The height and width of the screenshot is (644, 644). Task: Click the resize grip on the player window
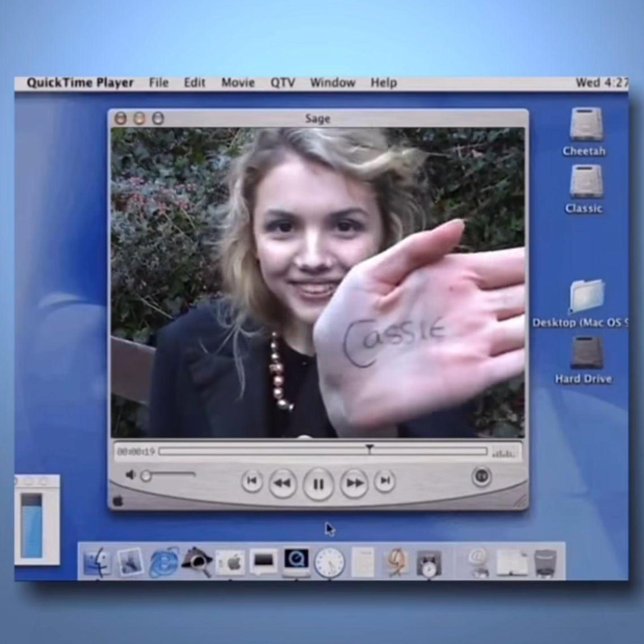pyautogui.click(x=520, y=501)
